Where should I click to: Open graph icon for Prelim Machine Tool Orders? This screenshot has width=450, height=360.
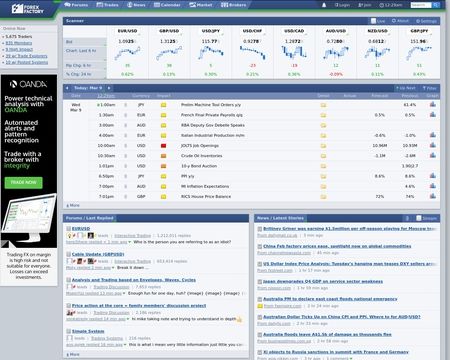pos(433,104)
